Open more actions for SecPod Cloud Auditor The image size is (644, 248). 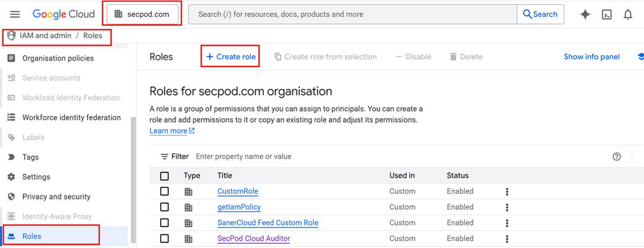507,239
